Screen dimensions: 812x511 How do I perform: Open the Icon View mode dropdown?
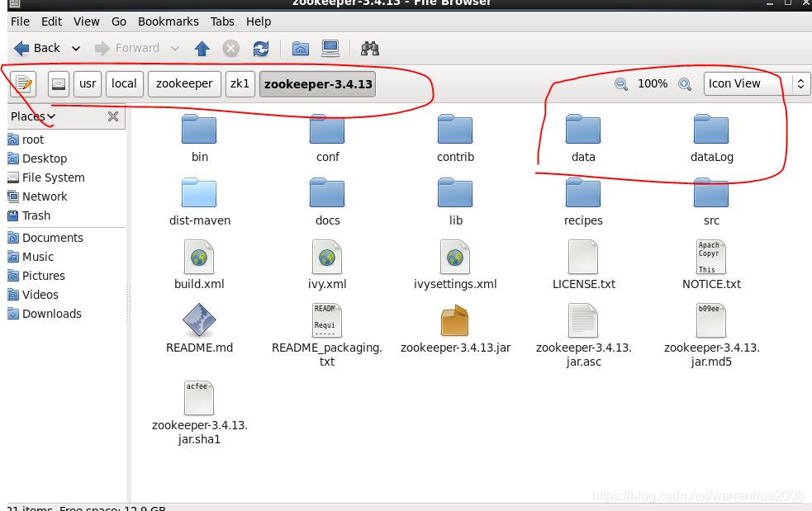pyautogui.click(x=756, y=83)
